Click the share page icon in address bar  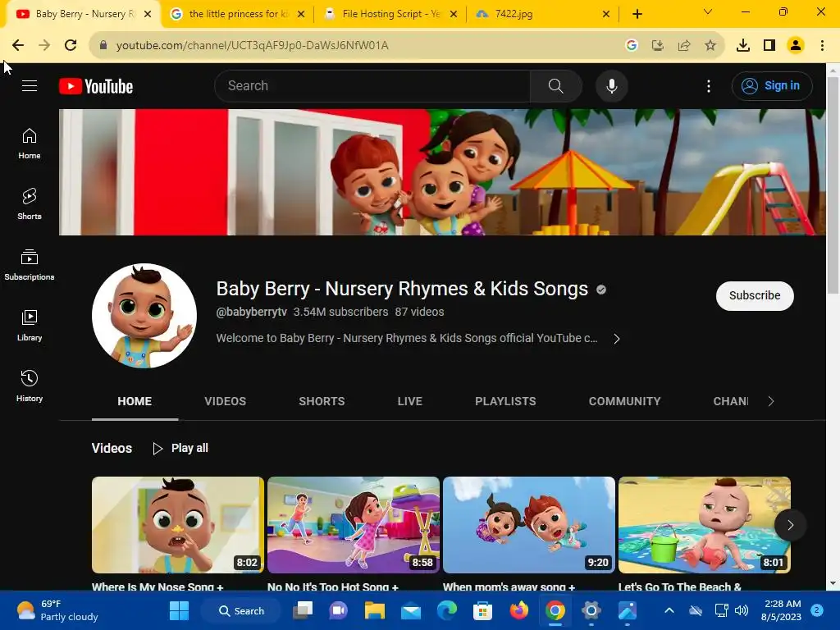pos(684,46)
